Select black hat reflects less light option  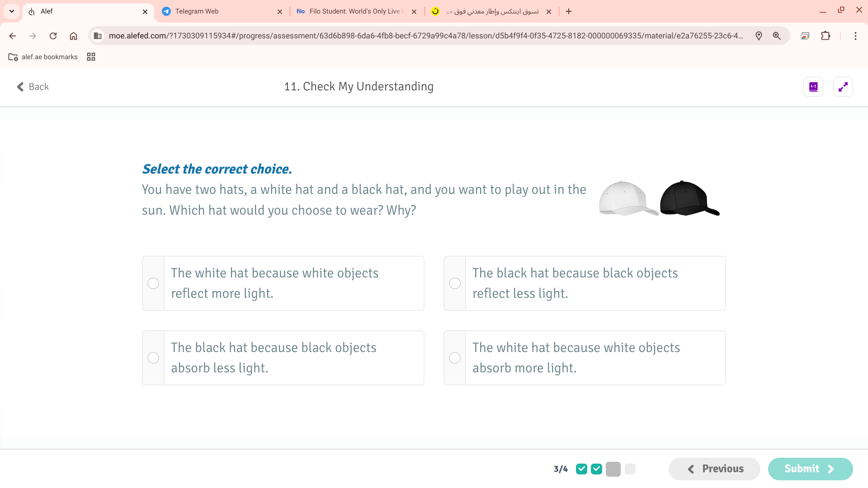(455, 283)
